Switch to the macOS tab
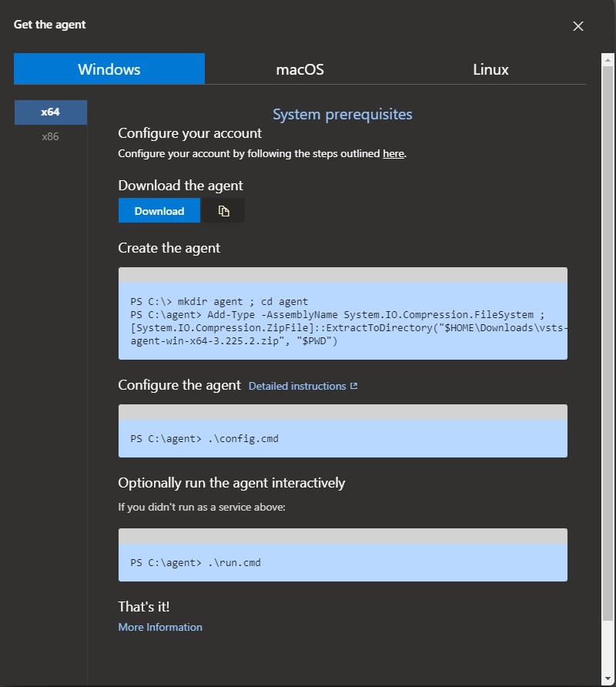 click(x=300, y=69)
